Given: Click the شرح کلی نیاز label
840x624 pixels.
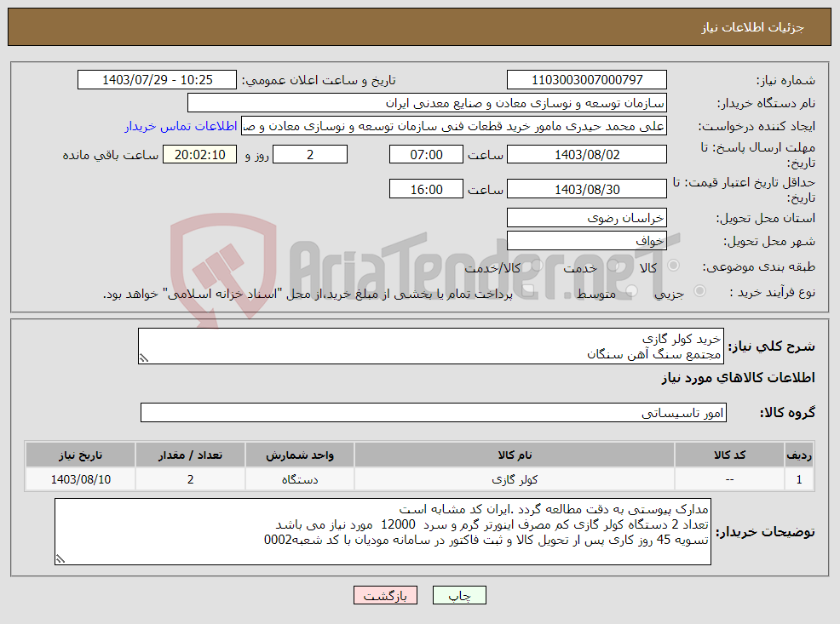Looking at the screenshot, I should pos(771,346).
